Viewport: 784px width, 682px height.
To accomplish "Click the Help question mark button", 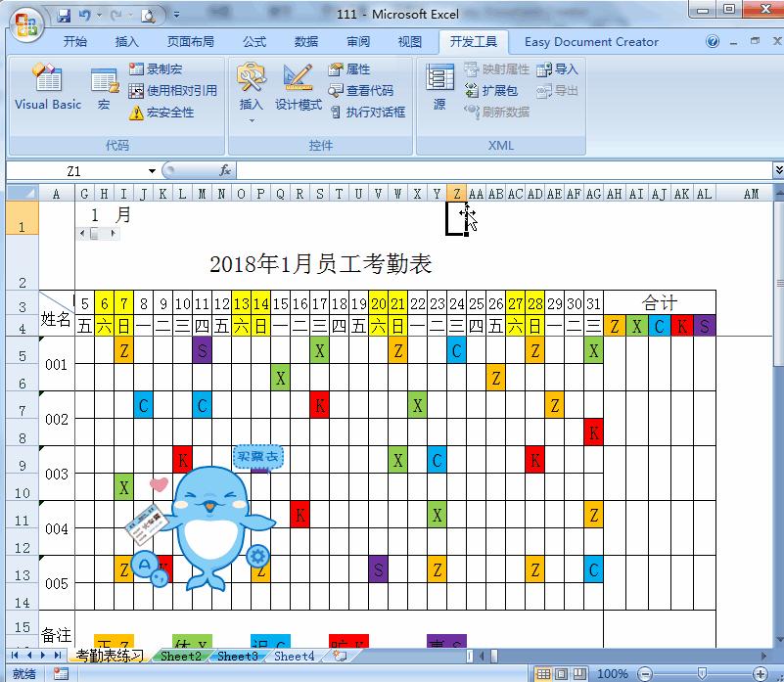I will (712, 41).
